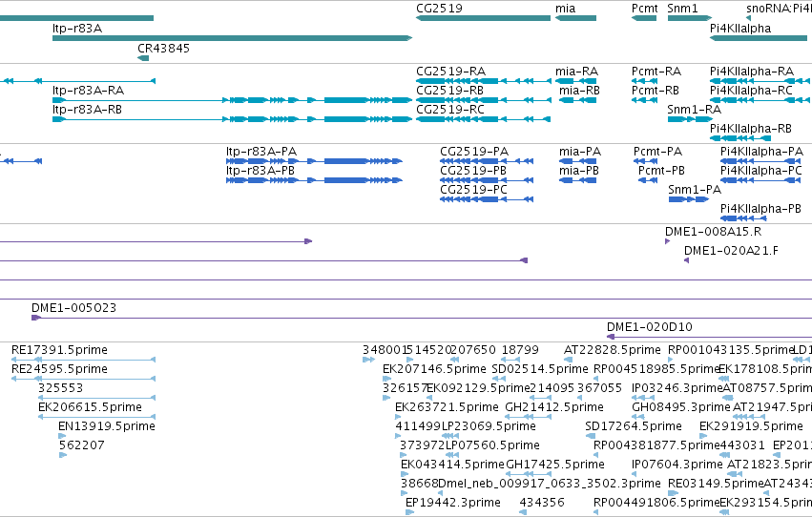Select the IP07604.3prime EST label
The height and width of the screenshot is (517, 812).
pyautogui.click(x=677, y=465)
